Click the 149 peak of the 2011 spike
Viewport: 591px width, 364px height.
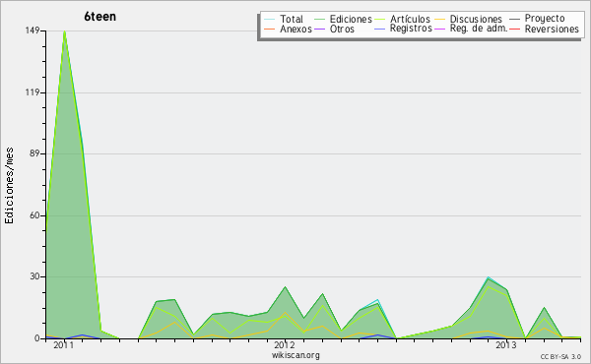[64, 30]
